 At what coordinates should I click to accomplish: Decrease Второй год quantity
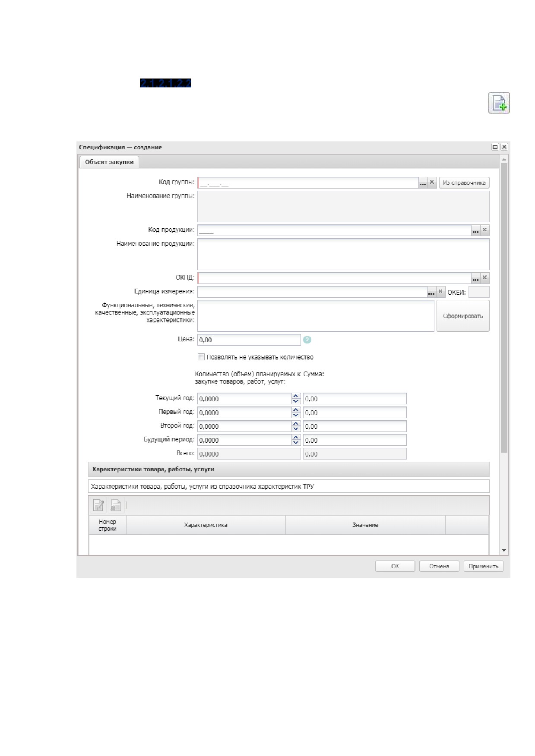click(296, 429)
